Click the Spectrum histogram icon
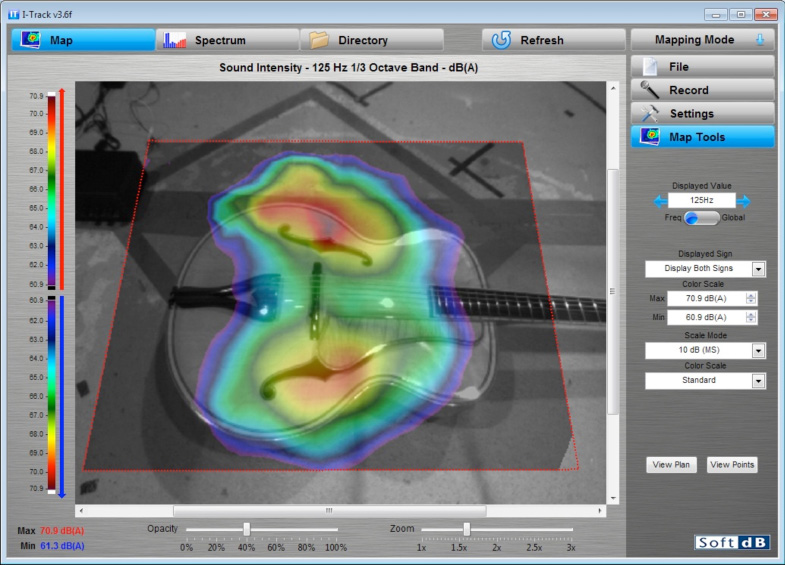785x565 pixels. tap(175, 40)
